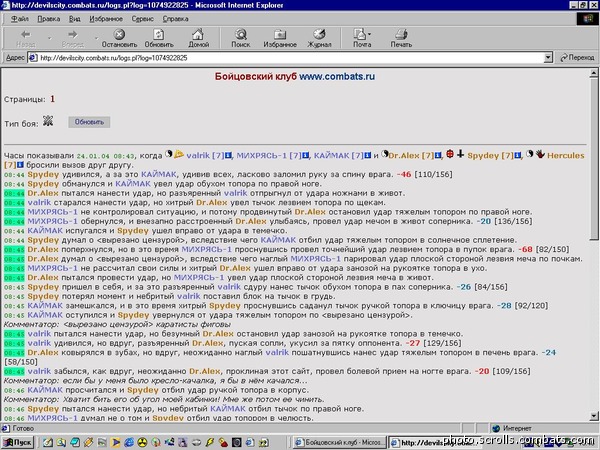Click the Переход go button
This screenshot has height=450, width=600.
point(577,58)
